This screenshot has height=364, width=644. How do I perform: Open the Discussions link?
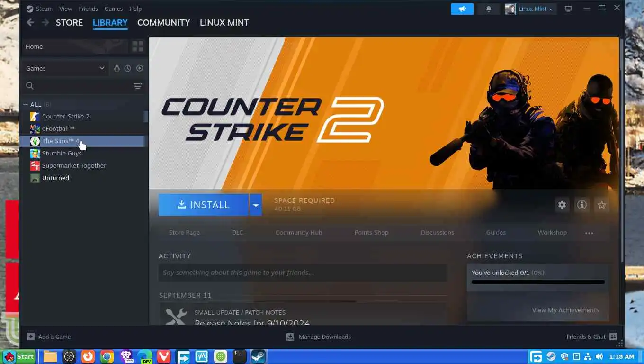pos(437,232)
